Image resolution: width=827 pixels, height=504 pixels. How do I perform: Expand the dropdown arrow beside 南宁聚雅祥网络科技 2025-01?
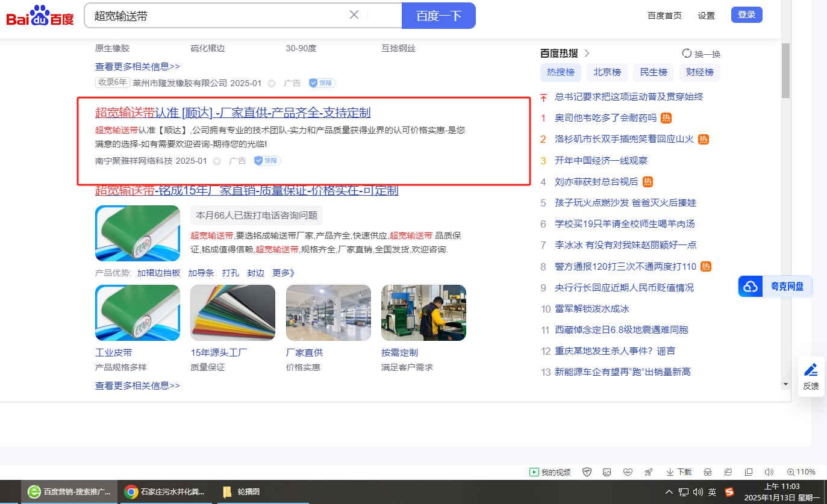(217, 161)
